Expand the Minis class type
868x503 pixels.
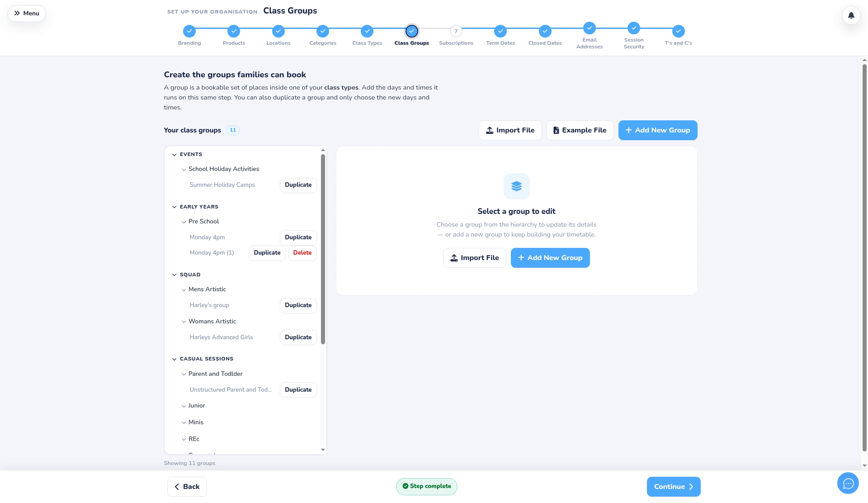[x=184, y=423]
